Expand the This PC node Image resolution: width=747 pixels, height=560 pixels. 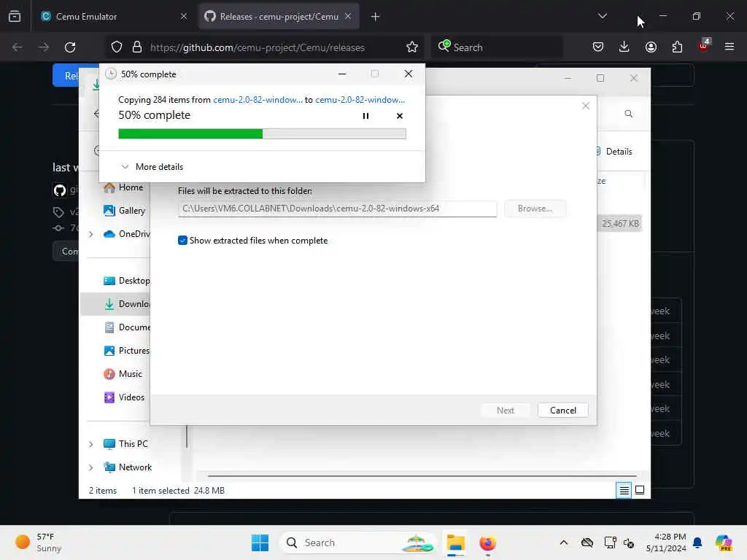[x=90, y=444]
